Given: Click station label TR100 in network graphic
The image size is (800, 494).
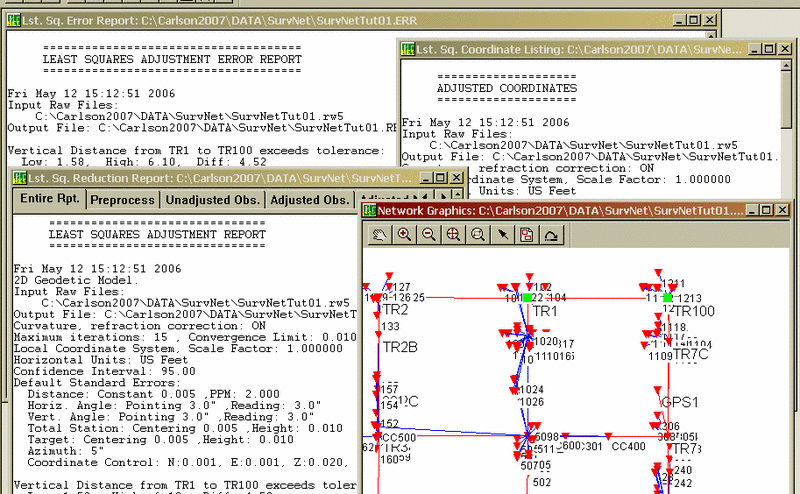Looking at the screenshot, I should [x=694, y=311].
